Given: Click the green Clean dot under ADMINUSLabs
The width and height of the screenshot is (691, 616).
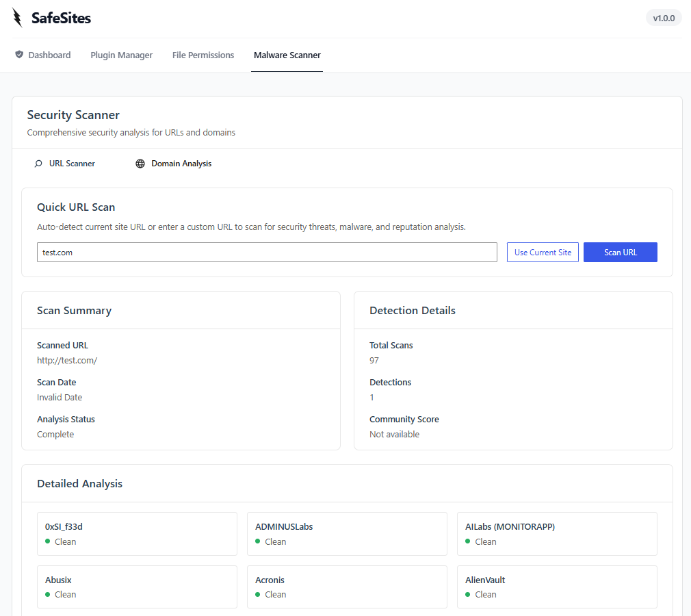Looking at the screenshot, I should 258,541.
